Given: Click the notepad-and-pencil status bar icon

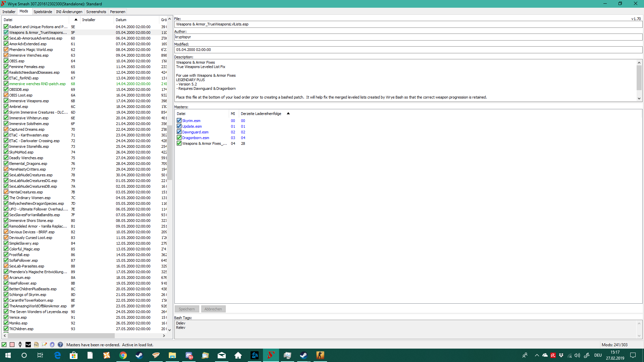Looking at the screenshot, I should 44,345.
